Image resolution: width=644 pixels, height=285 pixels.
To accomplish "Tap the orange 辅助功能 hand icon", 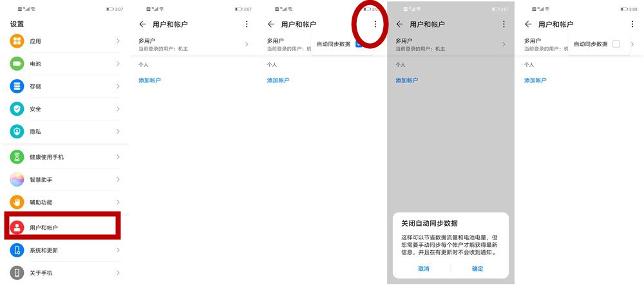I will point(17,202).
